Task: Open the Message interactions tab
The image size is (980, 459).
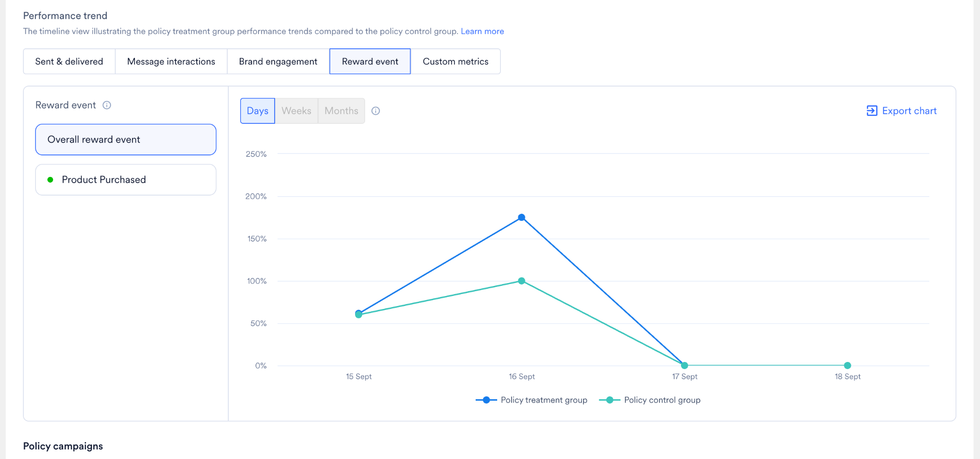Action: [x=171, y=61]
